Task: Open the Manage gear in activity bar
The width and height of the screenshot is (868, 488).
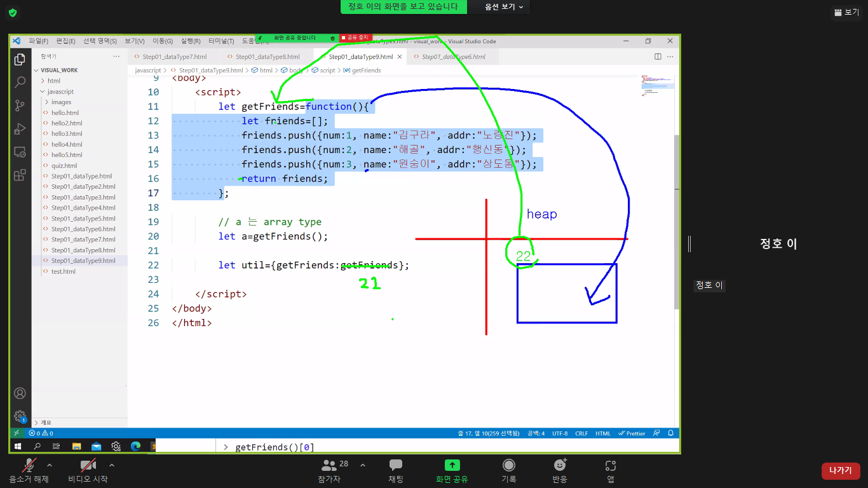Action: click(20, 416)
